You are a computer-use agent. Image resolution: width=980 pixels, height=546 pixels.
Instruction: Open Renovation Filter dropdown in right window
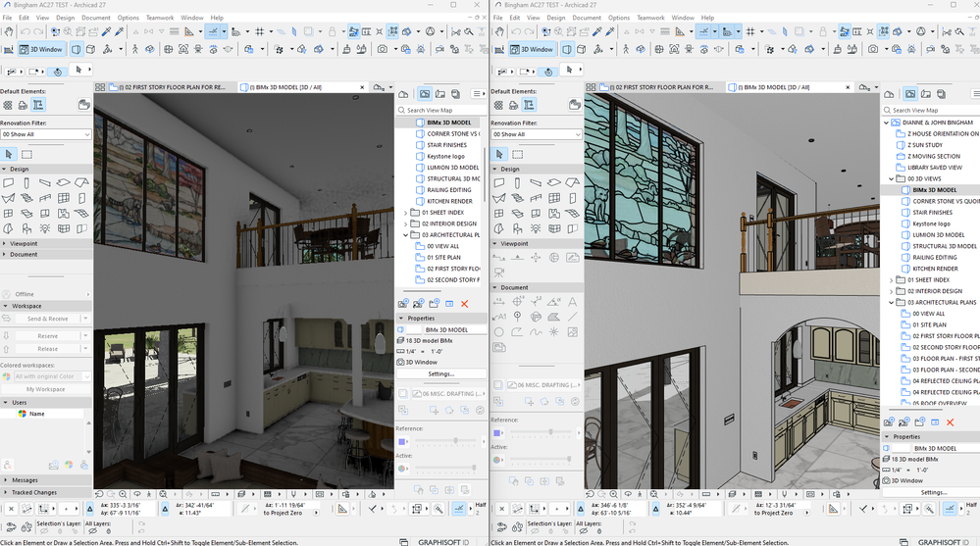[x=537, y=134]
